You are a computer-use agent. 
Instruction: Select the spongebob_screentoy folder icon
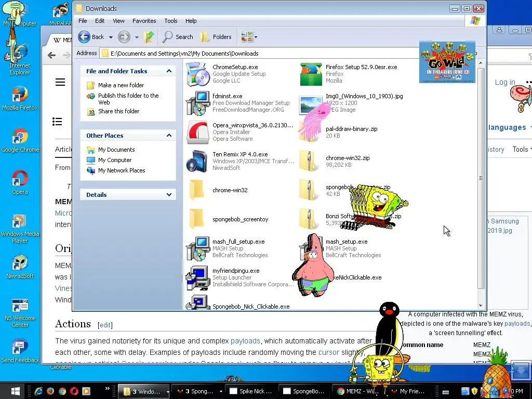click(197, 219)
